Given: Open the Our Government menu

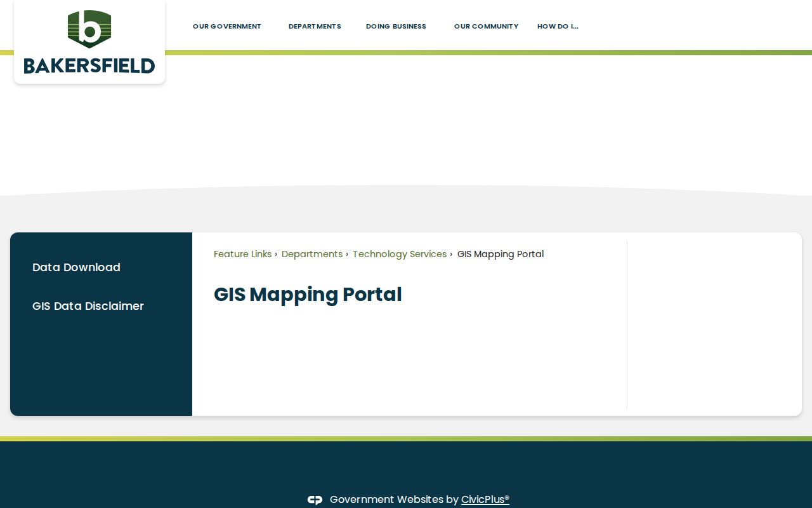Looking at the screenshot, I should pyautogui.click(x=227, y=27).
